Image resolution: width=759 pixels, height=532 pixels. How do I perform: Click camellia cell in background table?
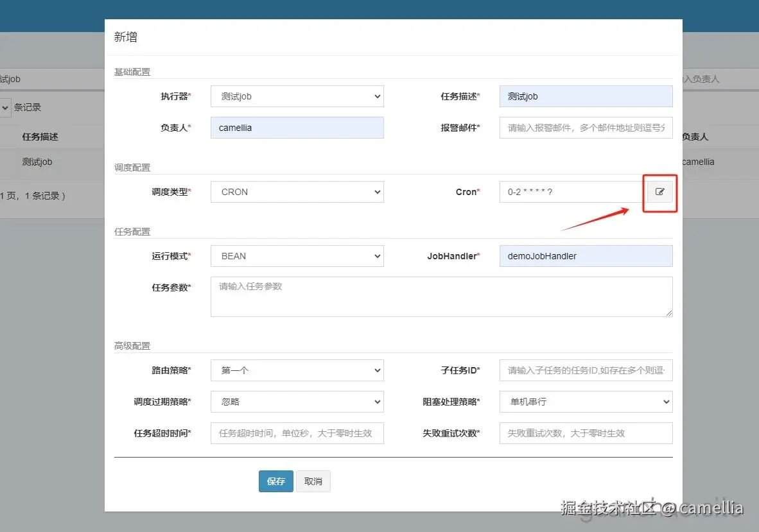point(698,162)
